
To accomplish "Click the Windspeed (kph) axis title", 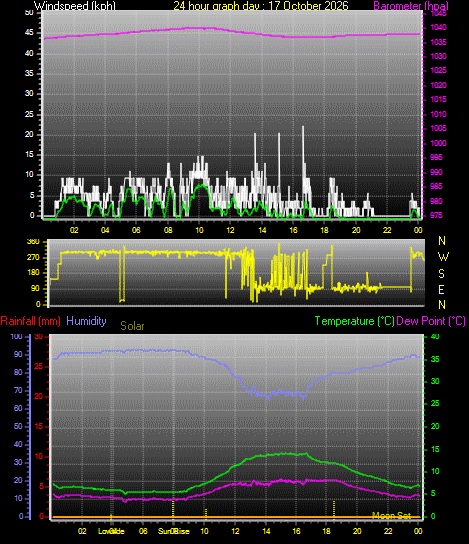I will tap(75, 6).
